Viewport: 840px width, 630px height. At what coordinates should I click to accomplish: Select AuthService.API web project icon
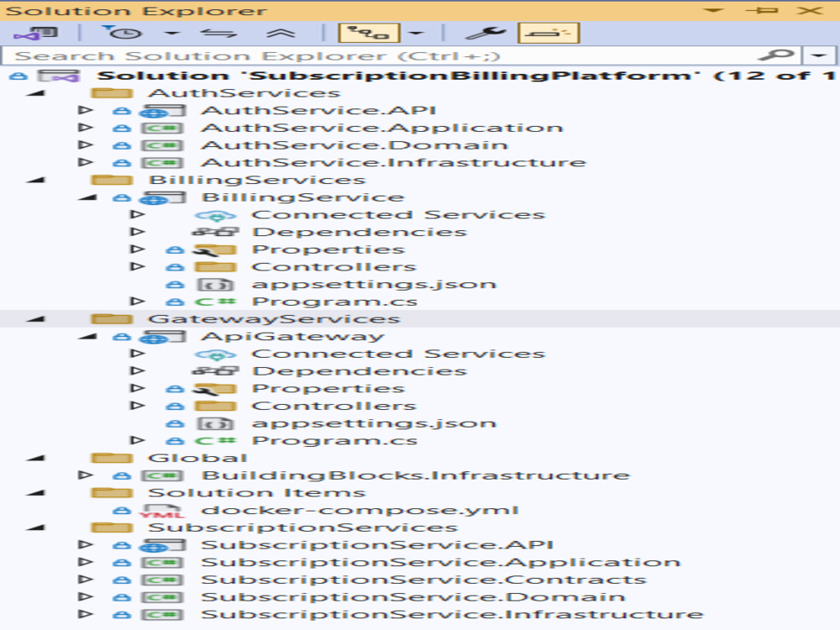pos(162,111)
